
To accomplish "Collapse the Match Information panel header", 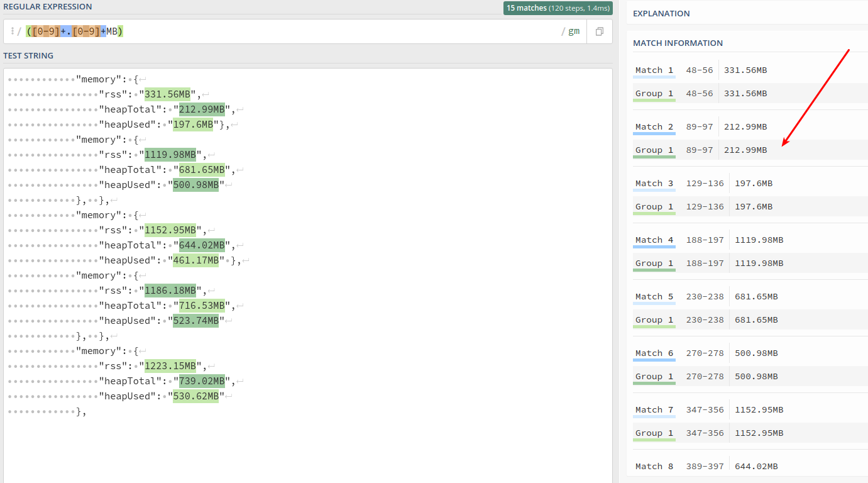I will (x=678, y=43).
